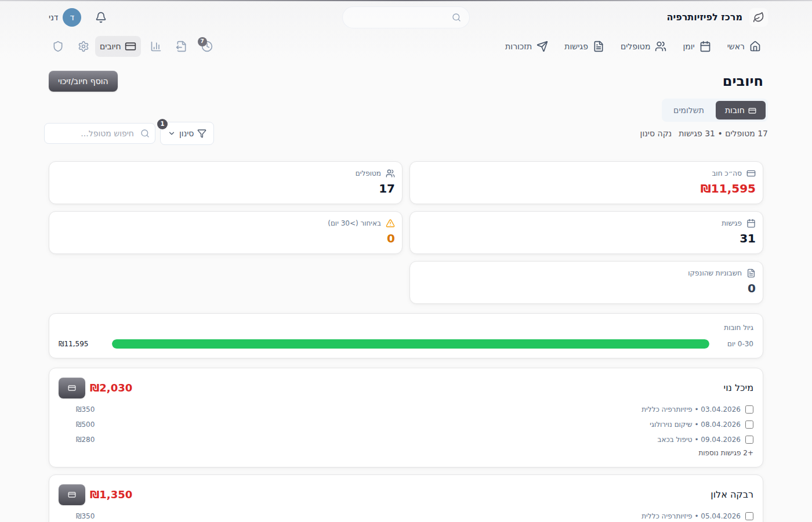Click payment card button beside ₪1,350
The height and width of the screenshot is (522, 812).
pyautogui.click(x=72, y=495)
